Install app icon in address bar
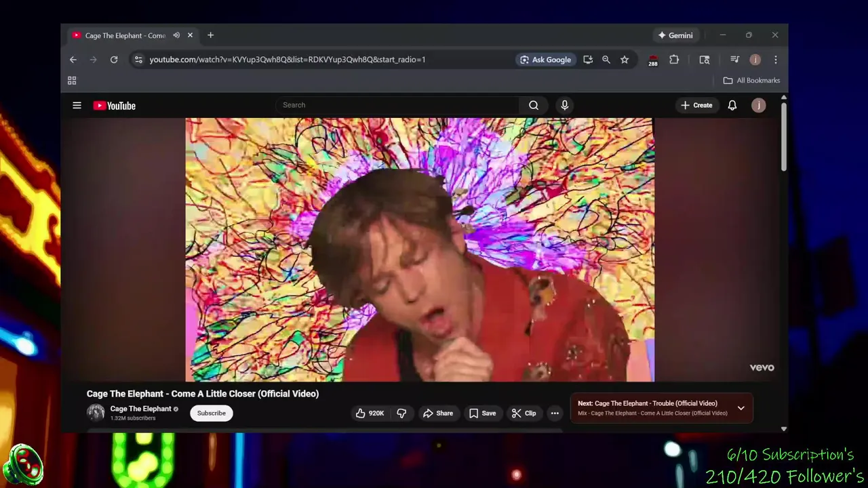This screenshot has width=868, height=488. tap(588, 60)
